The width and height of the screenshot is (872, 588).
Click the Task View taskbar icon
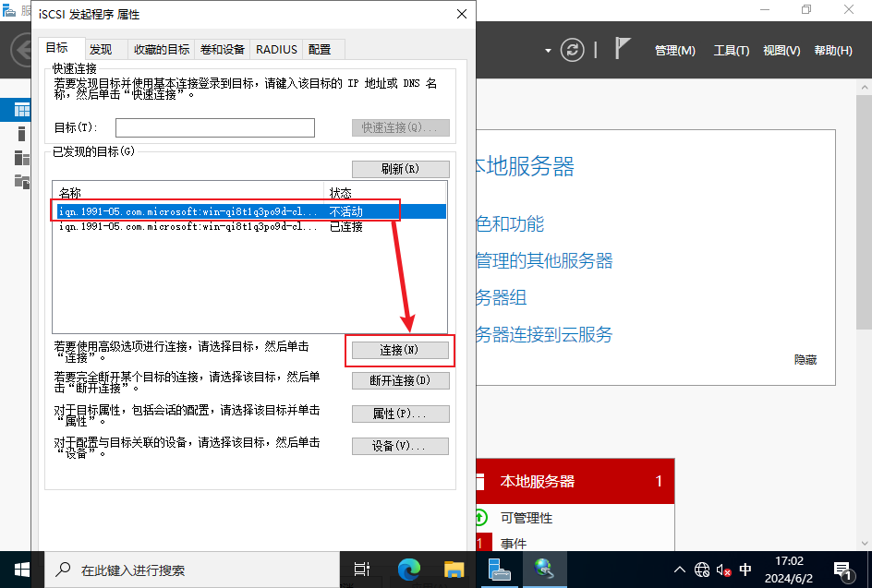[x=363, y=570]
